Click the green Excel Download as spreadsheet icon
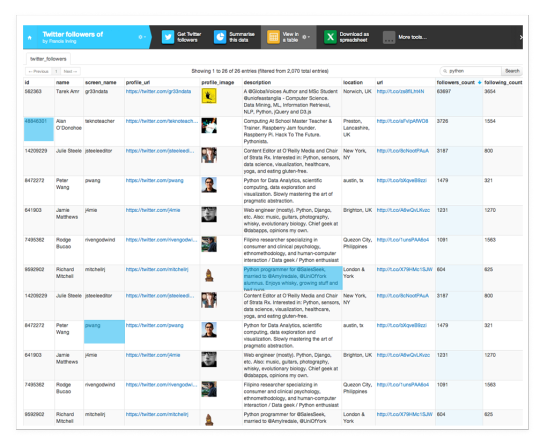540x446 pixels. (x=330, y=37)
